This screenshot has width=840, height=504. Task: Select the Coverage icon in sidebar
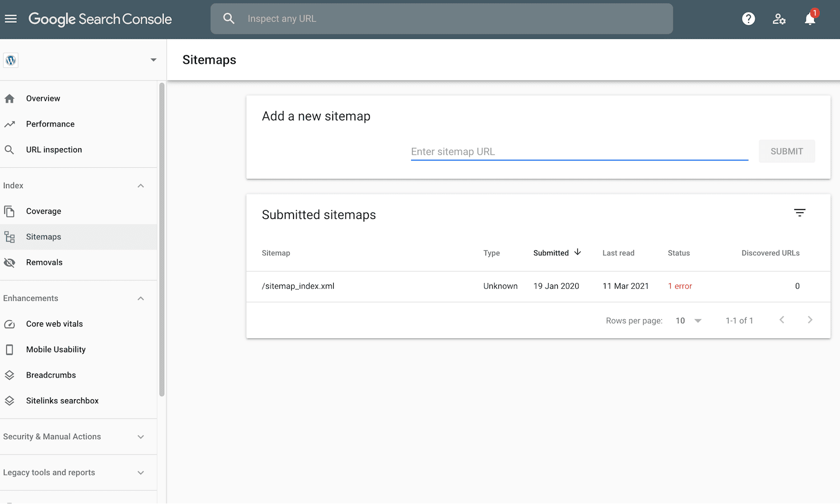10,211
